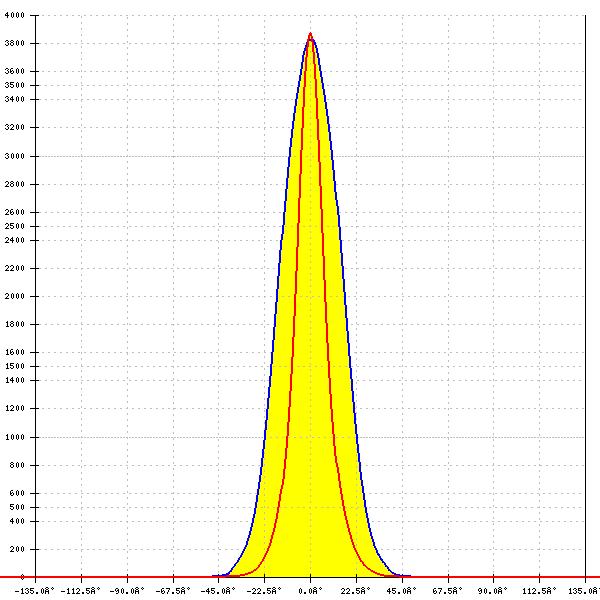Click the y-axis label "1600"
Image resolution: width=600 pixels, height=600 pixels.
point(15,352)
